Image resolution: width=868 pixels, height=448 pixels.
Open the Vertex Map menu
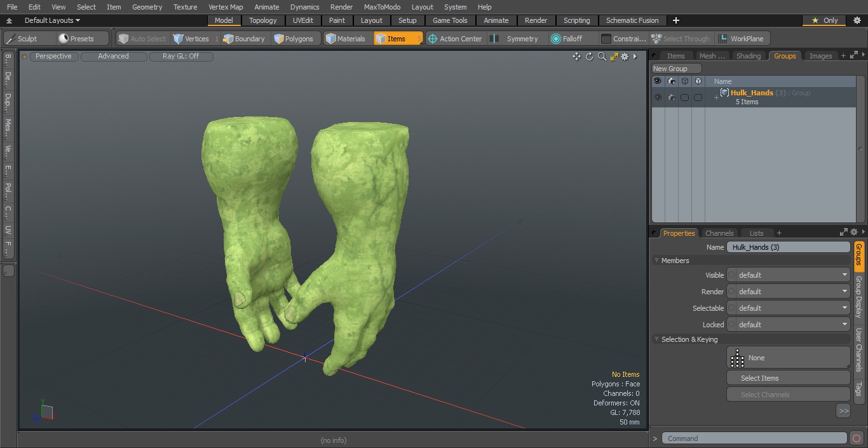226,7
